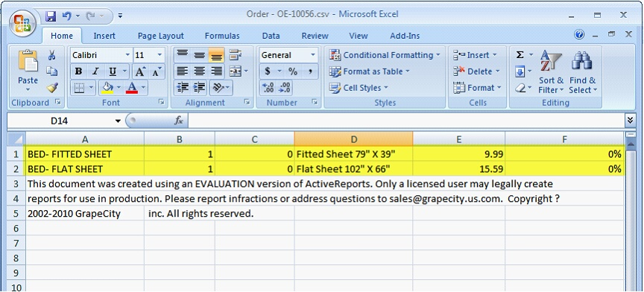
Task: Open the fill color dropdown arrow
Action: point(119,87)
